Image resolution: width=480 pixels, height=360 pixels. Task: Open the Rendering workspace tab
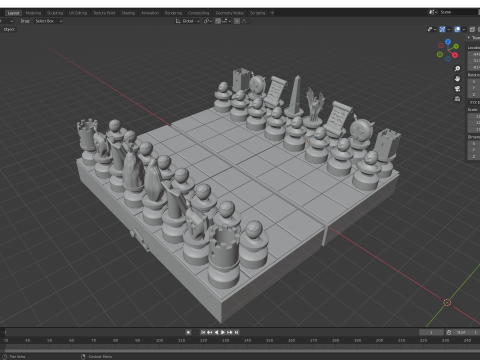(x=173, y=13)
